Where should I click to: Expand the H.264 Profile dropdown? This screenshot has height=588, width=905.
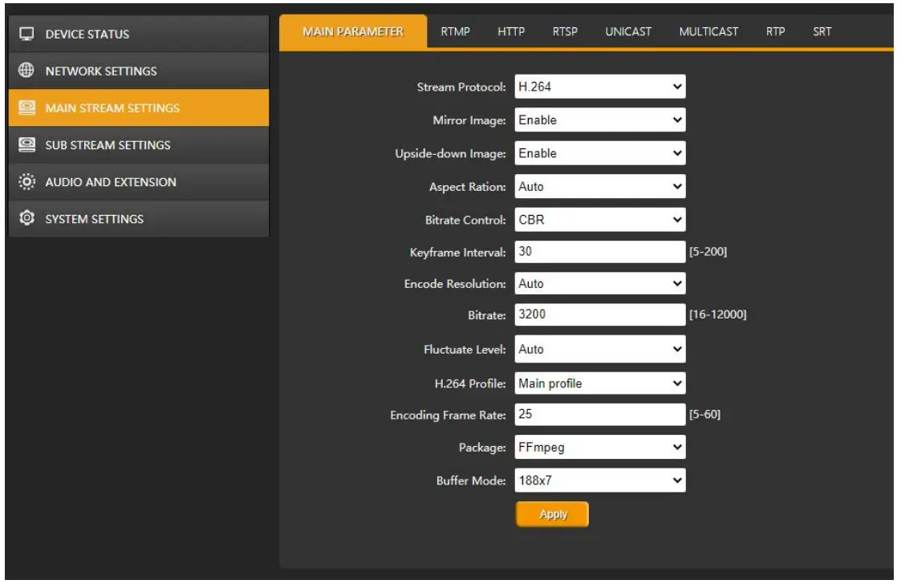600,383
